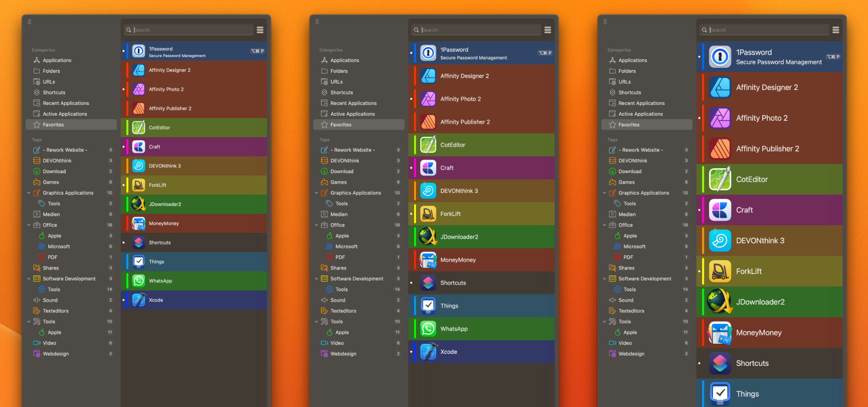868x407 pixels.
Task: Click 1Password icon in left window
Action: 139,51
